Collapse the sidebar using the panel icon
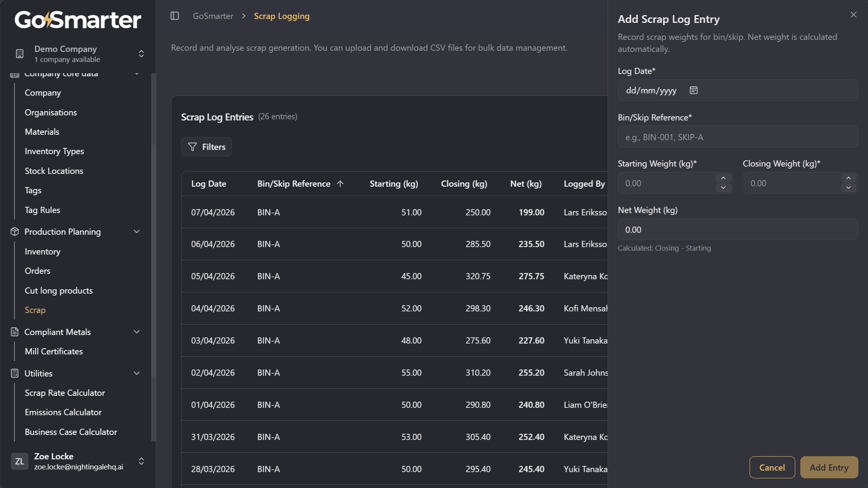Viewport: 868px width, 488px height. tap(175, 16)
